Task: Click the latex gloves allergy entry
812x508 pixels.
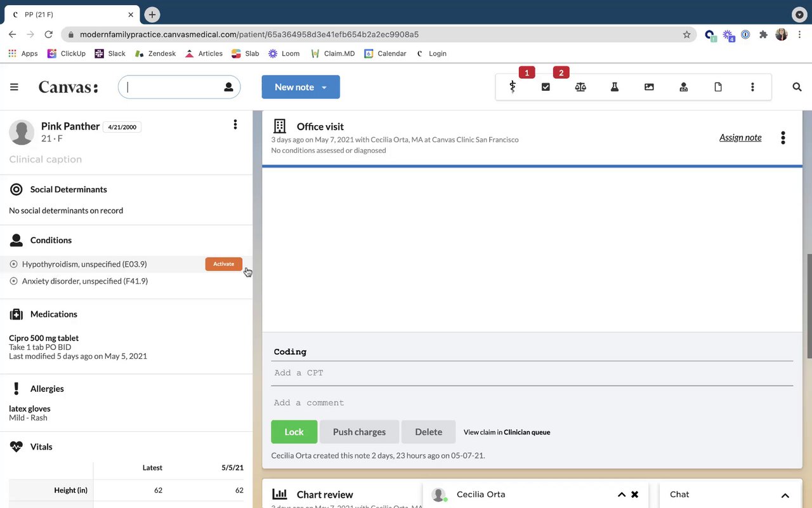Action: (x=30, y=408)
